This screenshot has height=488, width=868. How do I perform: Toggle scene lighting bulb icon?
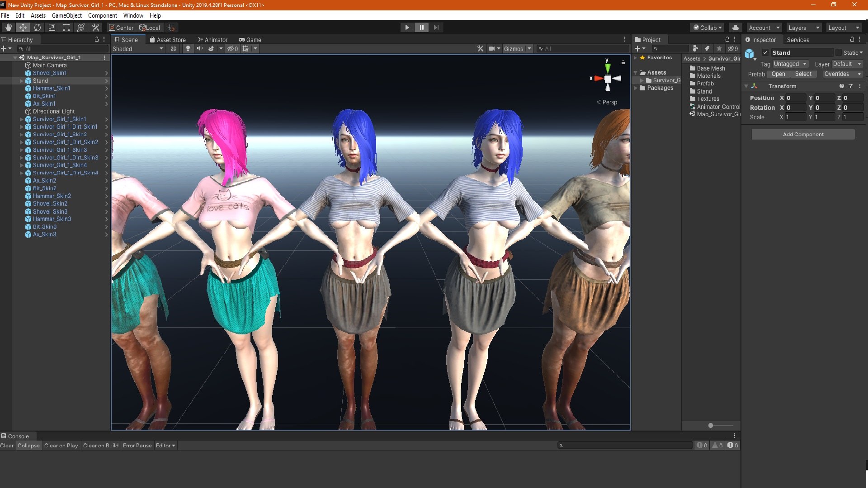click(x=188, y=49)
